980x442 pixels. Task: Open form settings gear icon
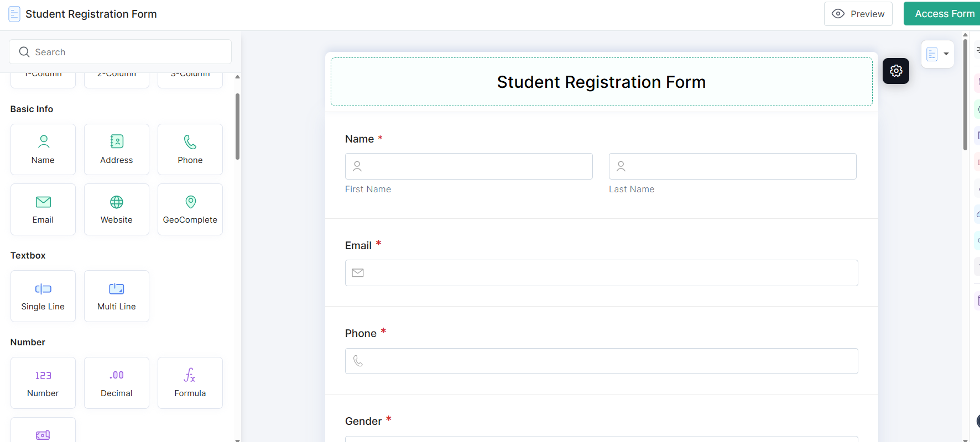896,71
